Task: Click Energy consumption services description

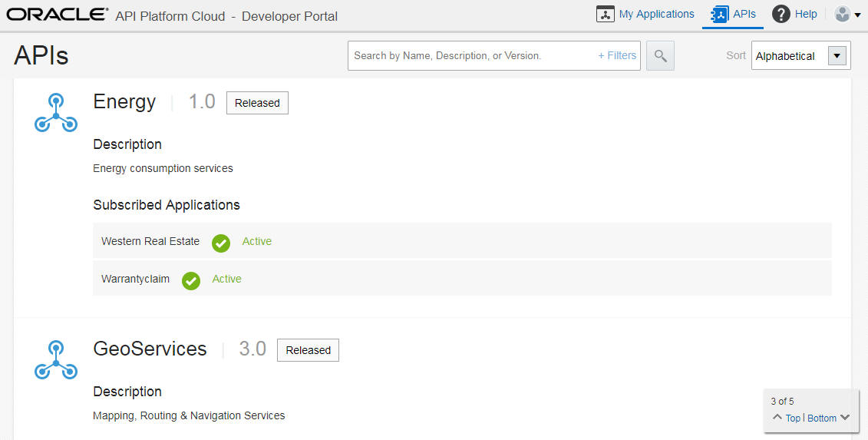Action: [x=163, y=168]
